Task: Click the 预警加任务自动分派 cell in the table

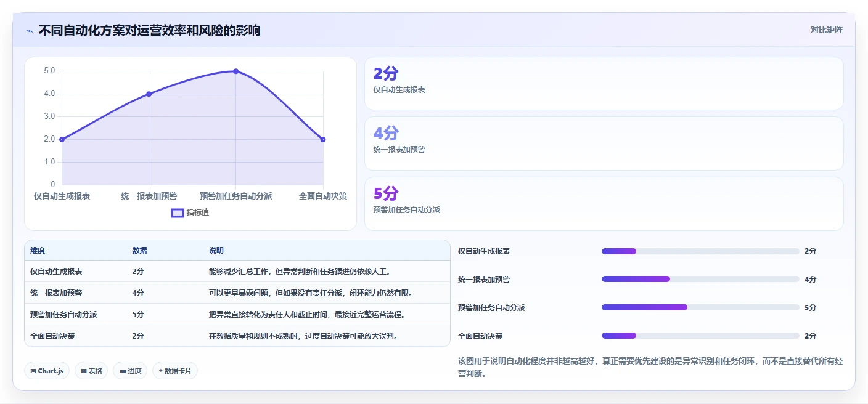Action: pos(63,315)
